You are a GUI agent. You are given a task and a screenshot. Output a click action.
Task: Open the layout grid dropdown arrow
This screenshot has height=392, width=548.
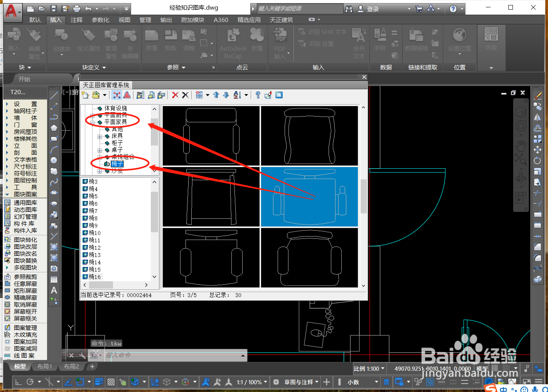[x=207, y=95]
